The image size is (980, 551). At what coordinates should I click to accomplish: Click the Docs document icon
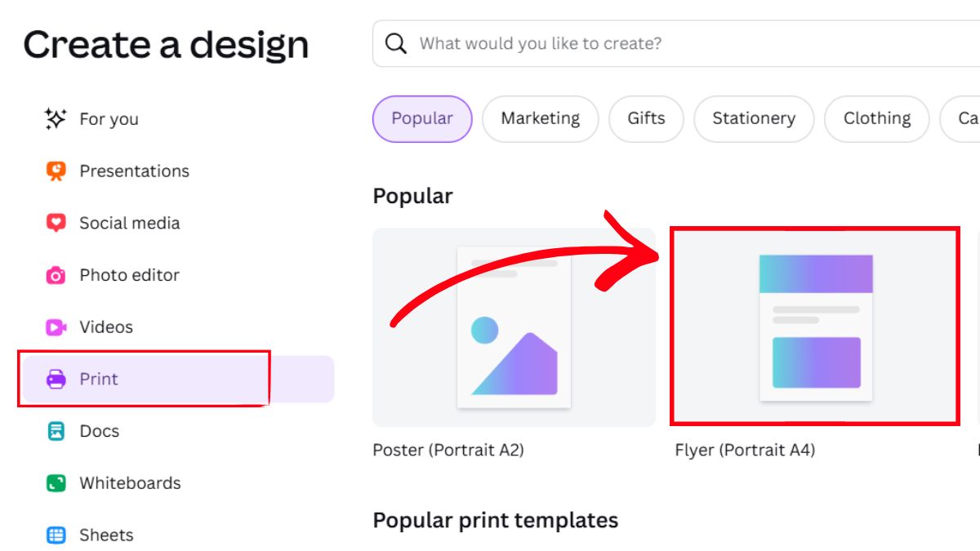[x=56, y=431]
